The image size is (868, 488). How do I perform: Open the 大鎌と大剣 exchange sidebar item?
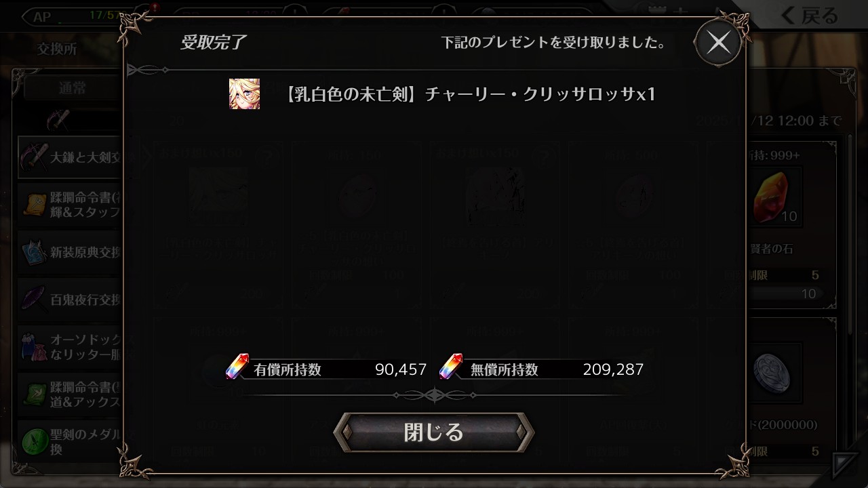71,157
